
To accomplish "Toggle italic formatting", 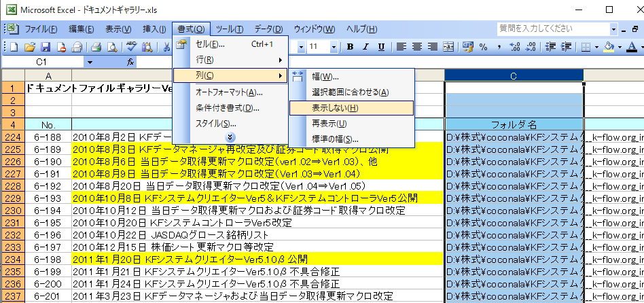I will tap(366, 47).
